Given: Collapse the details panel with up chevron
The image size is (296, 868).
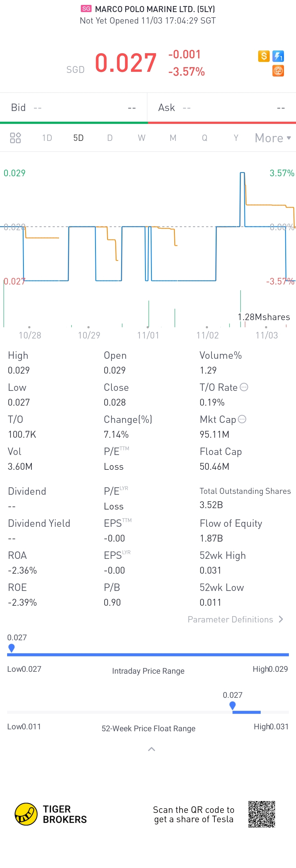Looking at the screenshot, I should coord(152,749).
